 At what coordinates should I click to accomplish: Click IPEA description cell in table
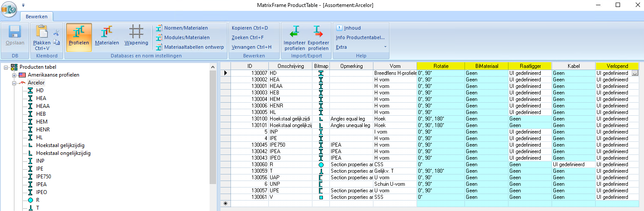(290, 151)
